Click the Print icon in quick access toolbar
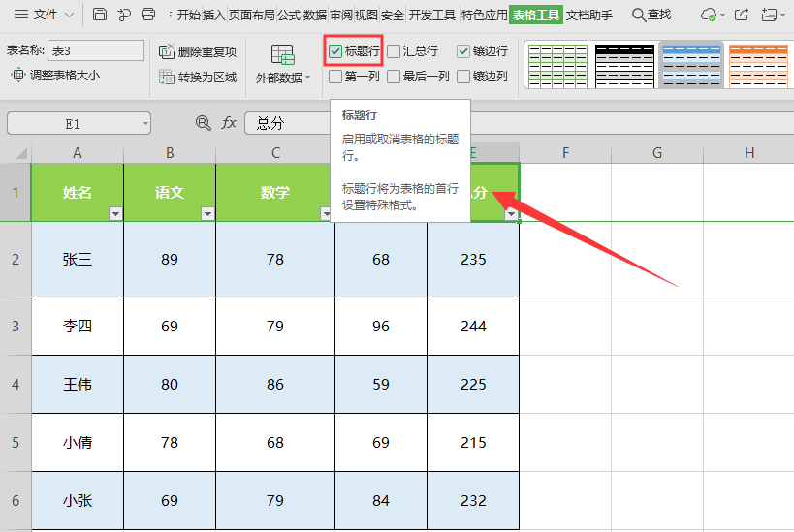794x532 pixels. [148, 15]
